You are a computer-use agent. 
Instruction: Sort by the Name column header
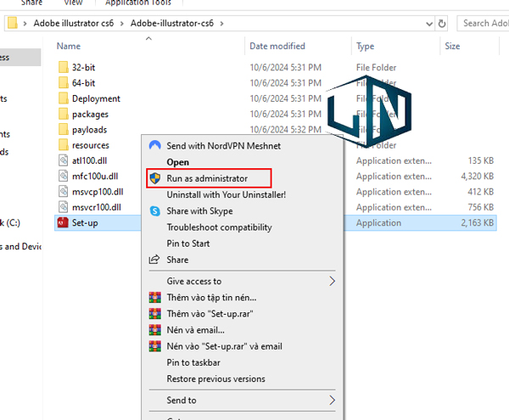click(x=69, y=46)
